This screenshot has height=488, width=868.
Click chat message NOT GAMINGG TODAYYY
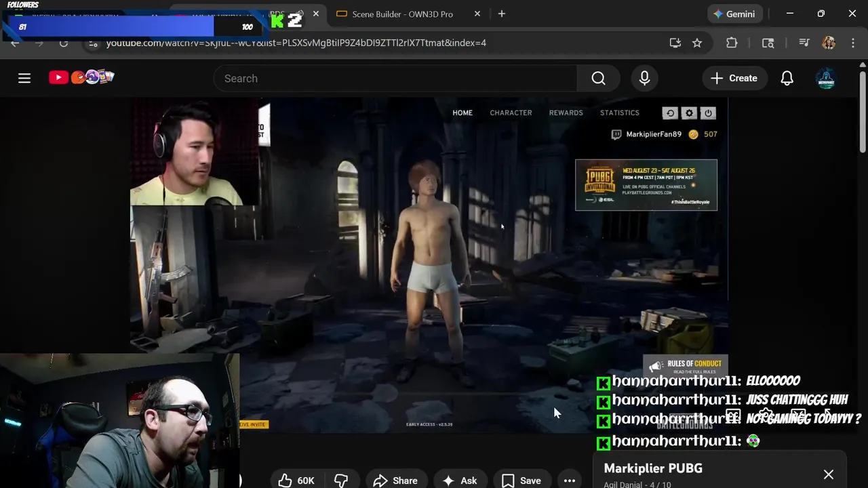pos(803,419)
